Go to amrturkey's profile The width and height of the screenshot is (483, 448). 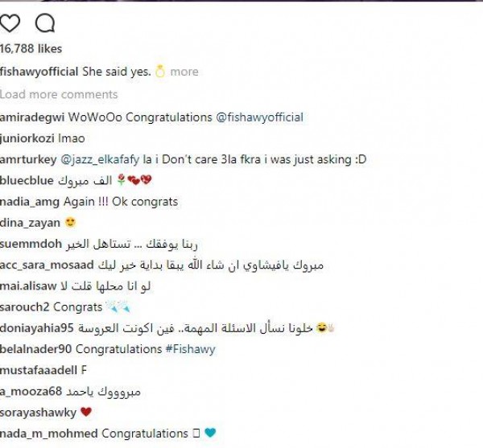click(29, 159)
